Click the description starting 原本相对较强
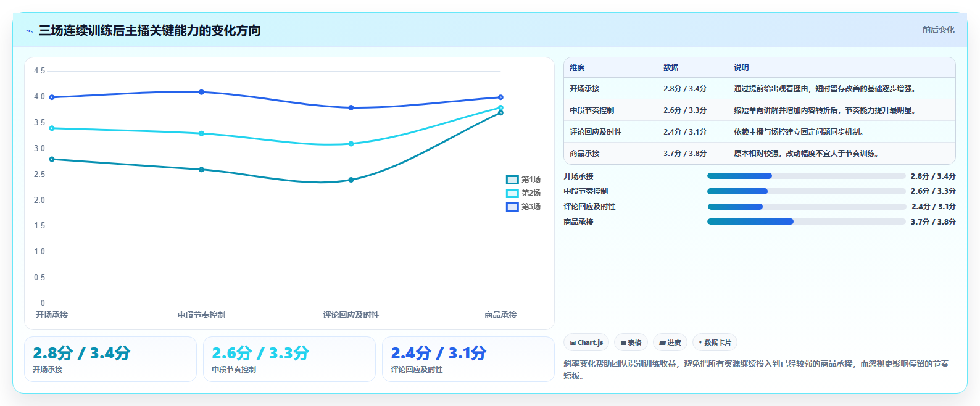 click(807, 154)
